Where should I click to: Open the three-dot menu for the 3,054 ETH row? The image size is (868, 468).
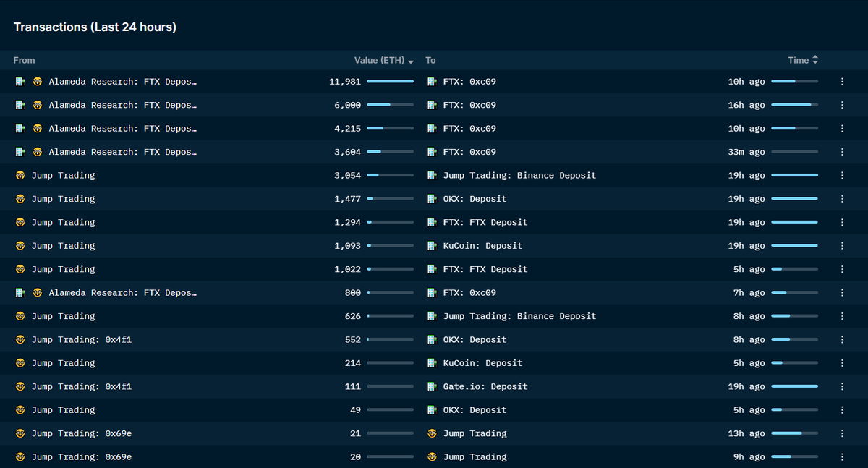coord(842,175)
